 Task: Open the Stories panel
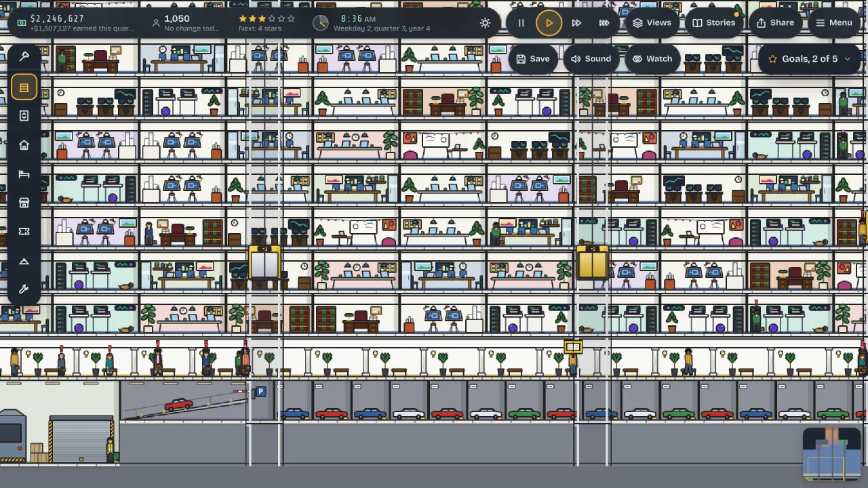713,22
